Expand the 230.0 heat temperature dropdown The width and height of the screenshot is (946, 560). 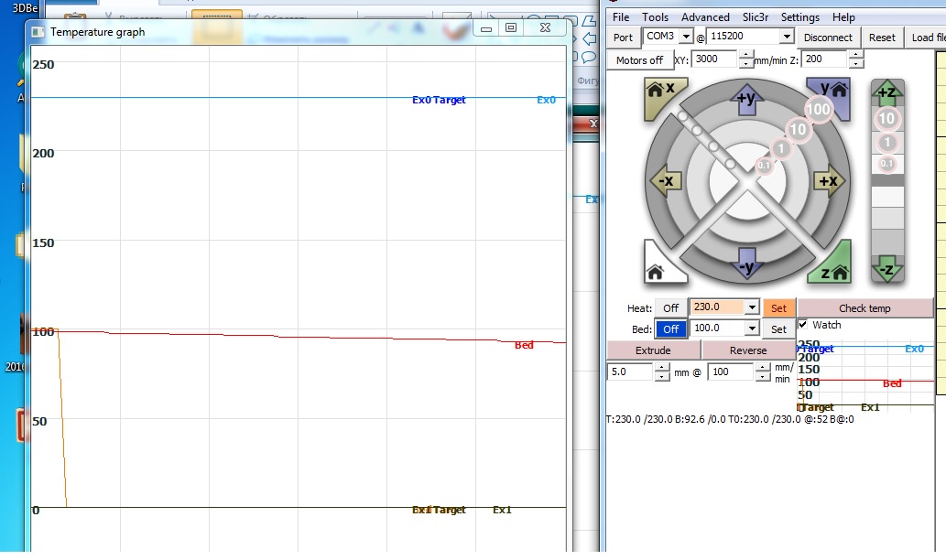pos(752,308)
